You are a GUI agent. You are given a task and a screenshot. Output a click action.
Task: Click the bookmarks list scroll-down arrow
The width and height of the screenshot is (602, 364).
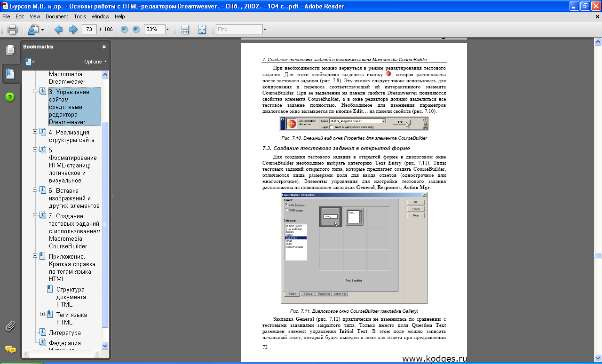coord(105,346)
